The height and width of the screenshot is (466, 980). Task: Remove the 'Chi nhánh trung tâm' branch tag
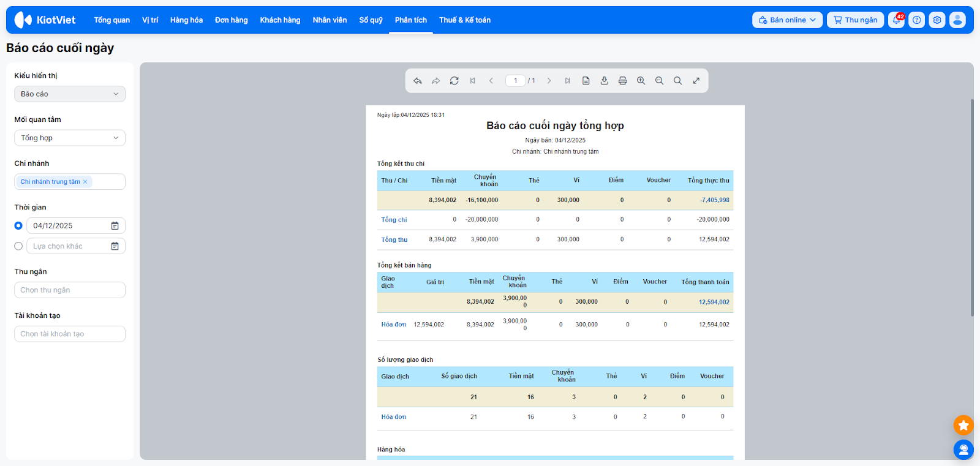85,182
